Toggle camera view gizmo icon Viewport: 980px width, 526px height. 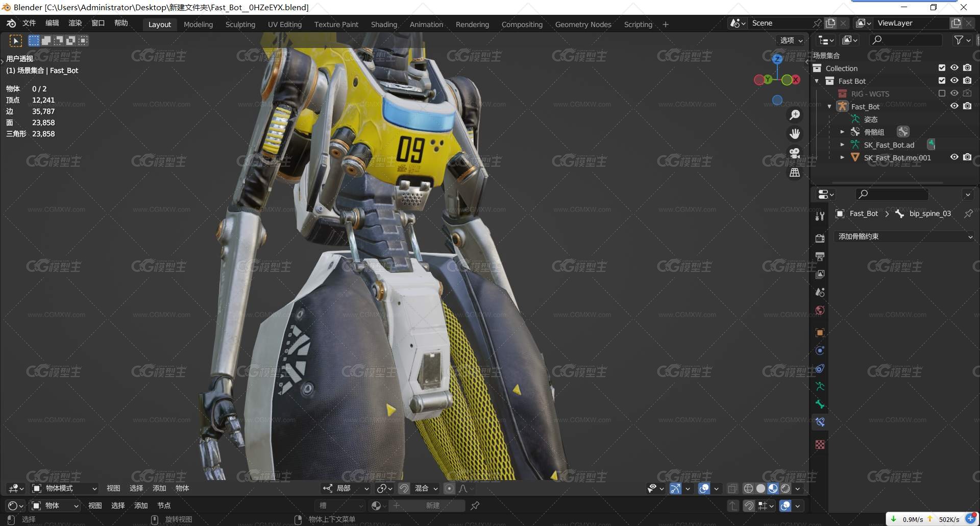click(x=795, y=153)
